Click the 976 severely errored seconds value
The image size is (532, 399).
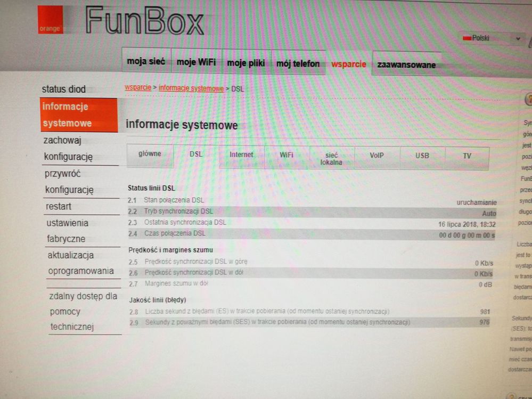point(484,322)
